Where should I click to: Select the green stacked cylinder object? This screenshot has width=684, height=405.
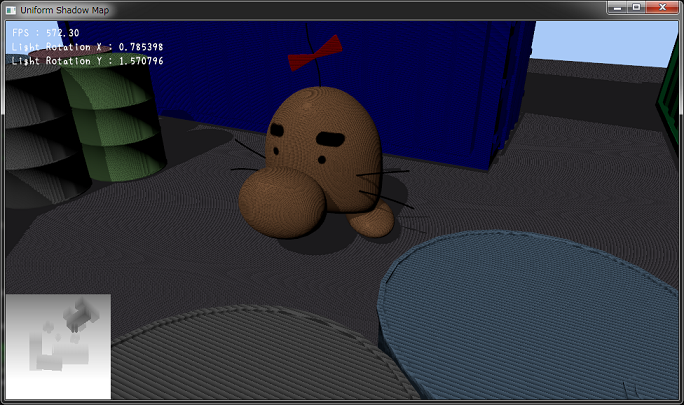tap(112, 120)
